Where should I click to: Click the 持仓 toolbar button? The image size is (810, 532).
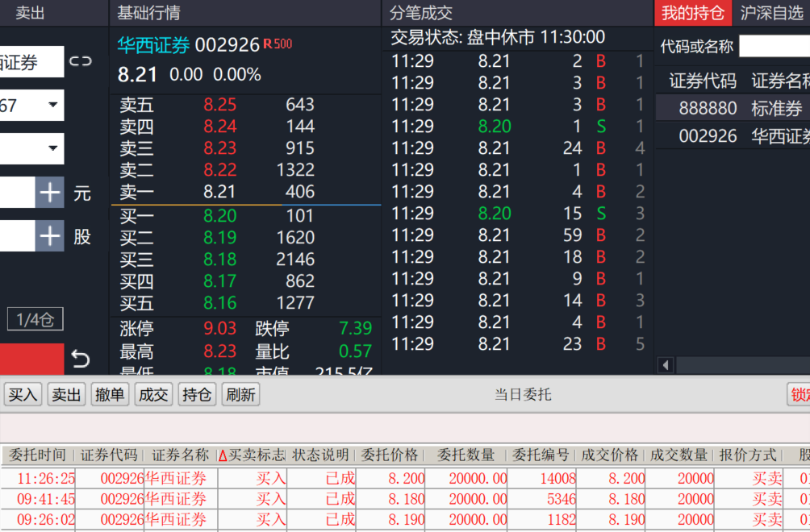click(197, 395)
